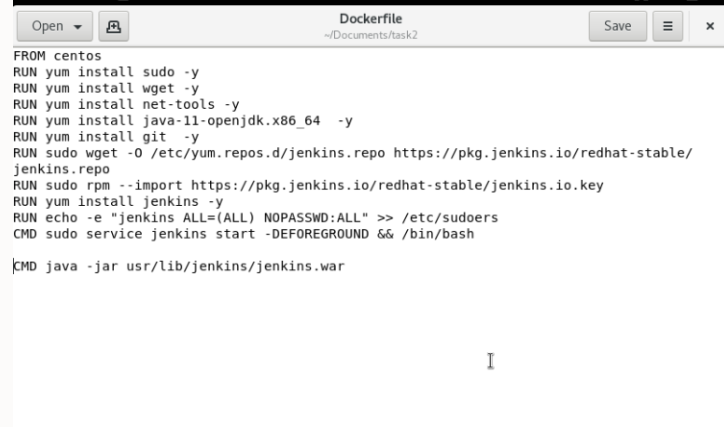724x427 pixels.
Task: Click the Open button
Action: pos(55,26)
